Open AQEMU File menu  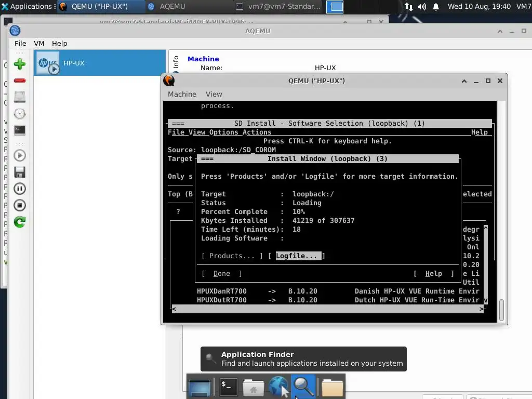coord(20,44)
